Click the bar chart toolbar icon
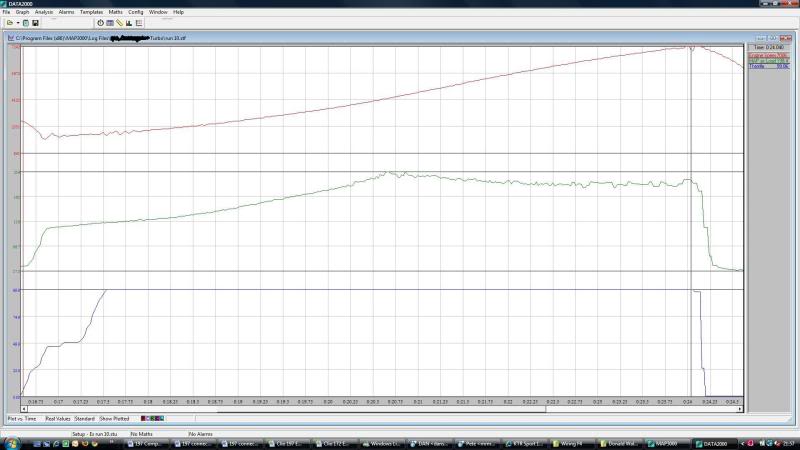This screenshot has height=450, width=800. pyautogui.click(x=129, y=22)
